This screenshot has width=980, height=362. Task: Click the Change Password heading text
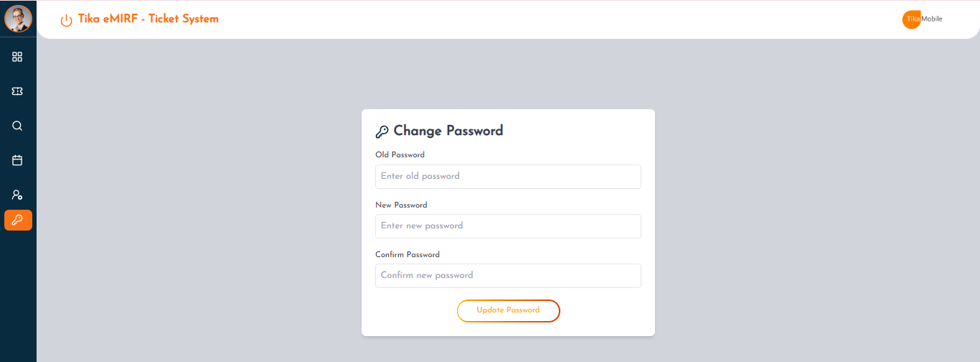[448, 131]
